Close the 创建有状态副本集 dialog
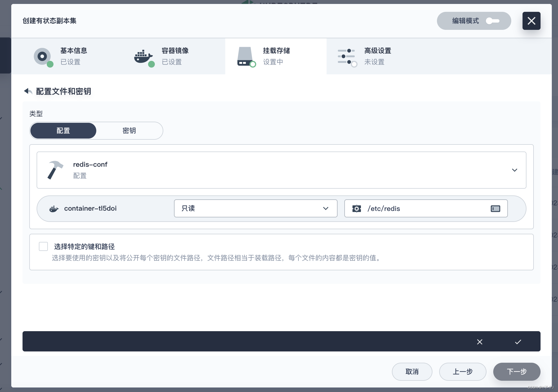This screenshot has height=392, width=558. point(531,21)
